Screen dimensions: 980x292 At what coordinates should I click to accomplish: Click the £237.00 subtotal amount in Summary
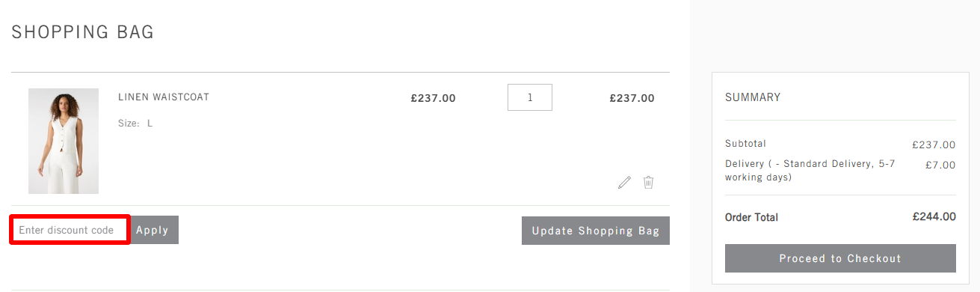pos(934,145)
